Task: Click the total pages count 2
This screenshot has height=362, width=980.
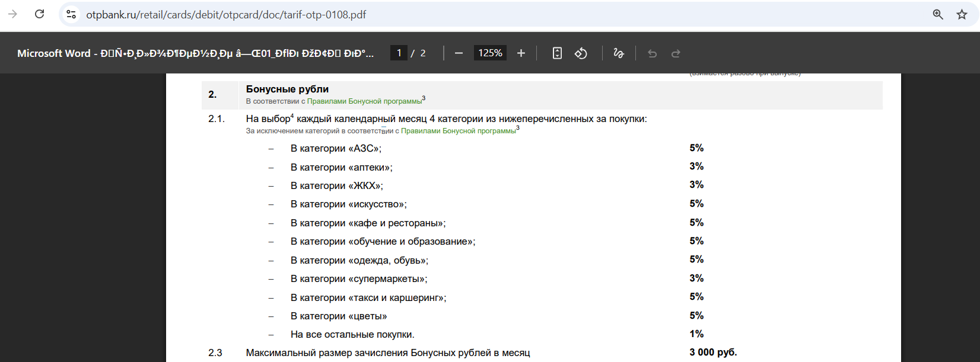Action: [x=423, y=53]
